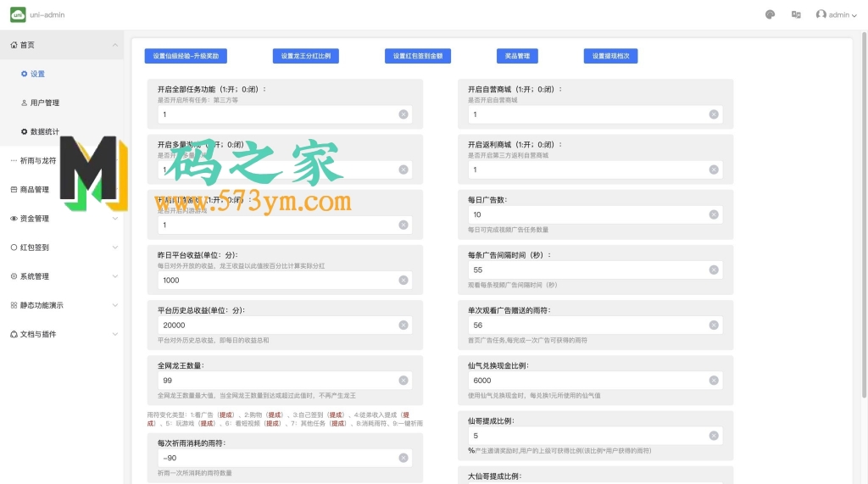Clear the 开启闯游游戏 third-row field

[403, 225]
